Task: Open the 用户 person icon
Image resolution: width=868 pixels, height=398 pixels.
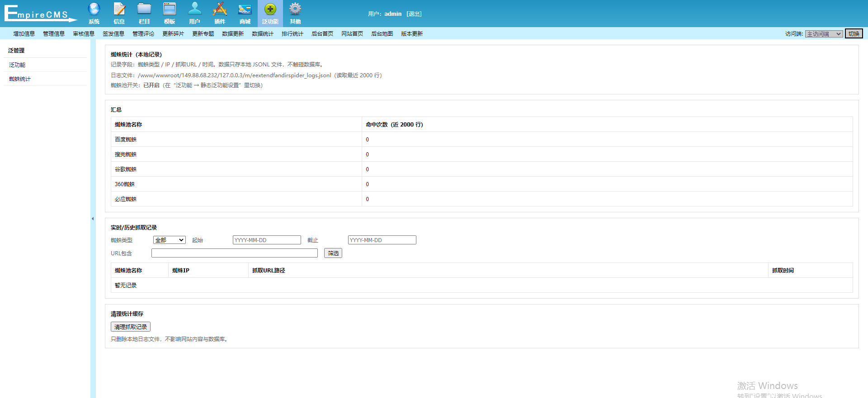Action: 195,9
